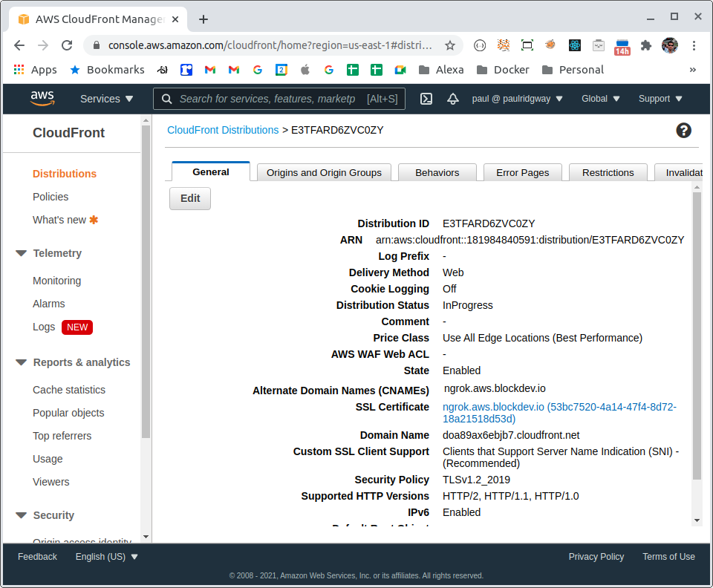Viewport: 713px width, 588px height.
Task: Click the magnifier icon in AWS search
Action: click(x=167, y=99)
